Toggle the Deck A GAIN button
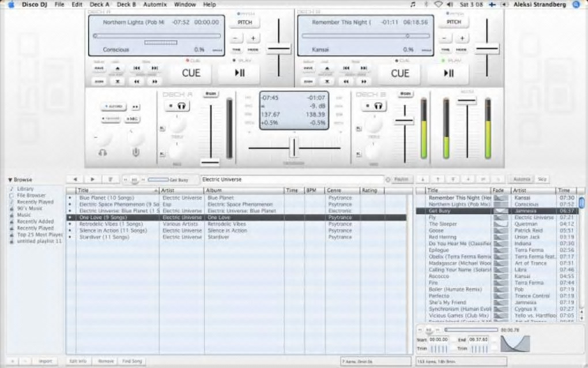This screenshot has width=588, height=368. coord(211,94)
